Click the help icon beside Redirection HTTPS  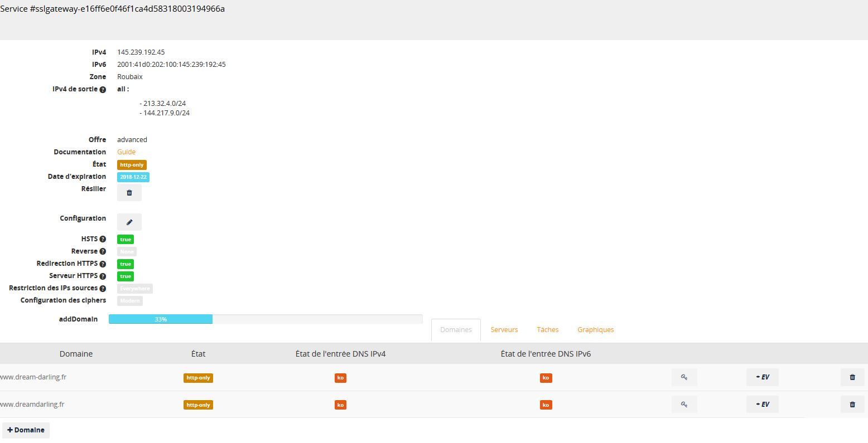pyautogui.click(x=103, y=264)
